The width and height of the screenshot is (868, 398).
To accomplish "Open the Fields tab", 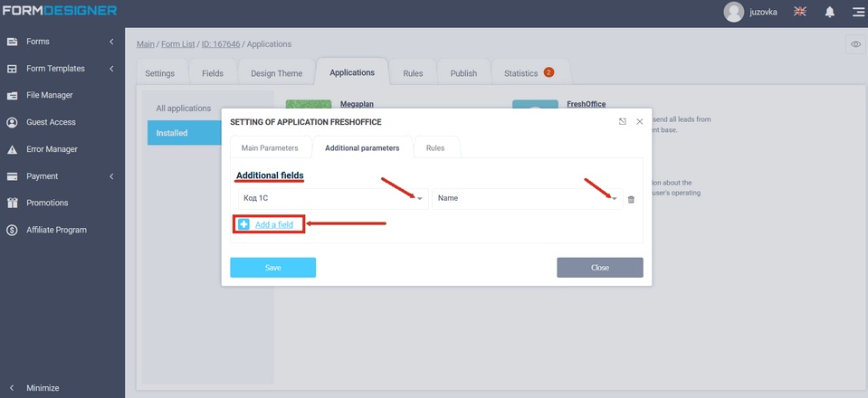I will pos(213,73).
